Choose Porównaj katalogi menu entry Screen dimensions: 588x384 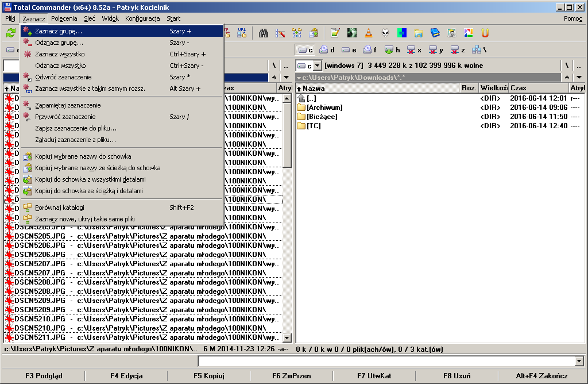pyautogui.click(x=122, y=208)
